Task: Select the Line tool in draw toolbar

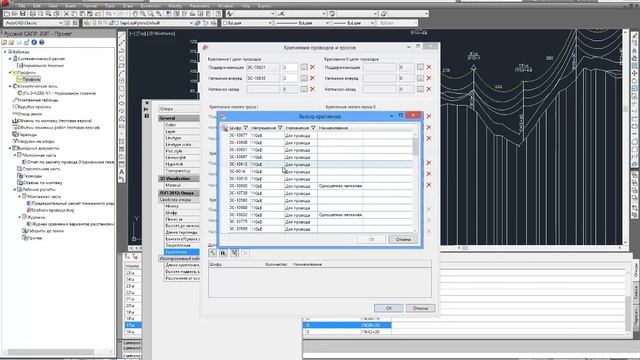Action: pos(122,36)
